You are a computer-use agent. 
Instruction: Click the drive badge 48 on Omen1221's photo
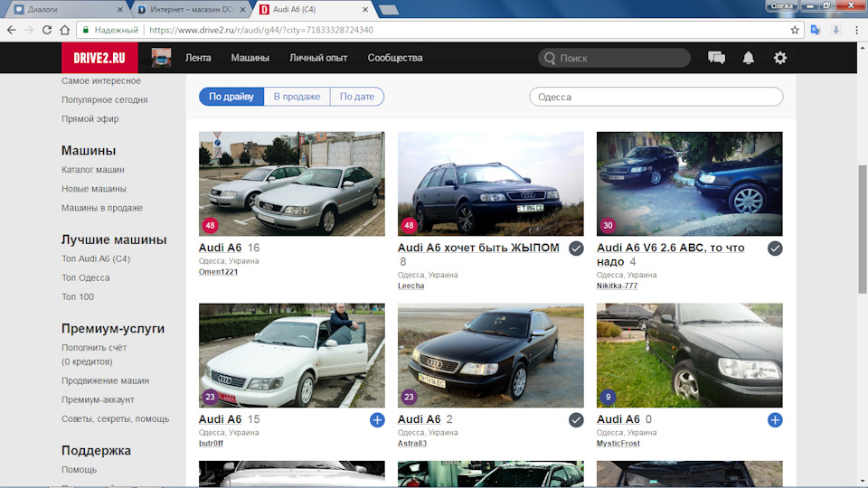pyautogui.click(x=210, y=225)
